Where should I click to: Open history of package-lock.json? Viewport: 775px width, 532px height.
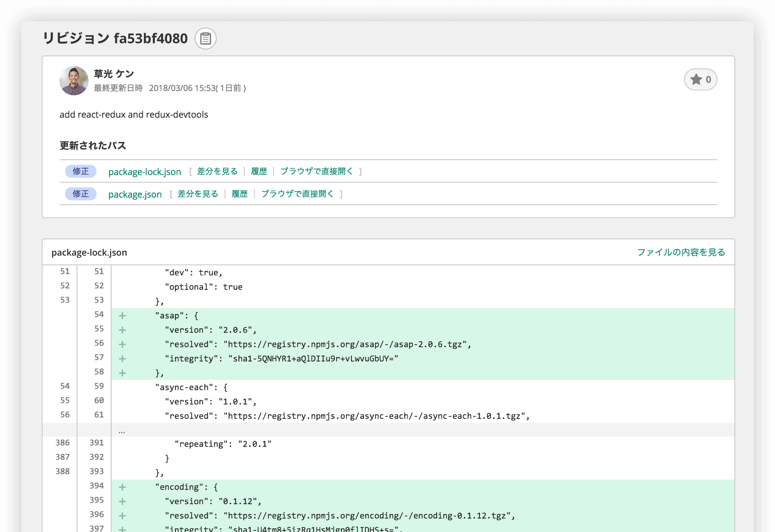[259, 172]
